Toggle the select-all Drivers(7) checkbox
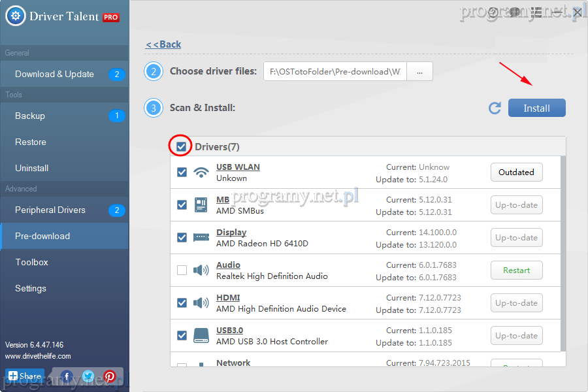 coord(182,146)
